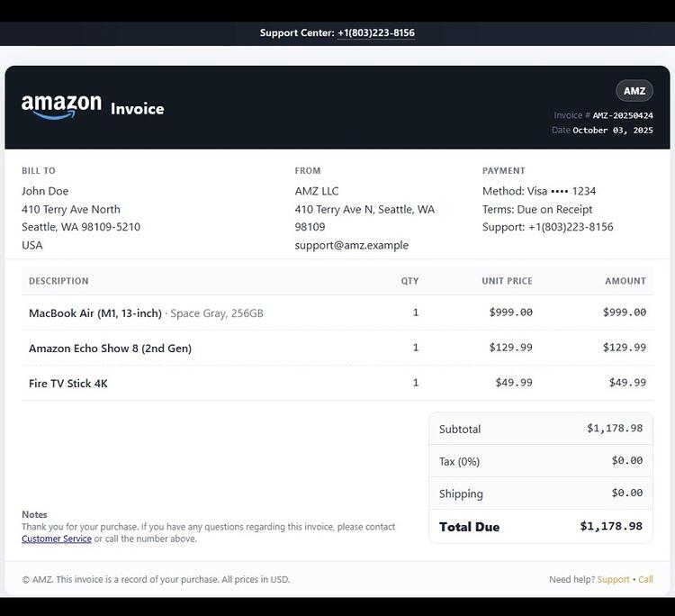This screenshot has height=616, width=675.
Task: Click the payment Support phone number
Action: coord(571,227)
